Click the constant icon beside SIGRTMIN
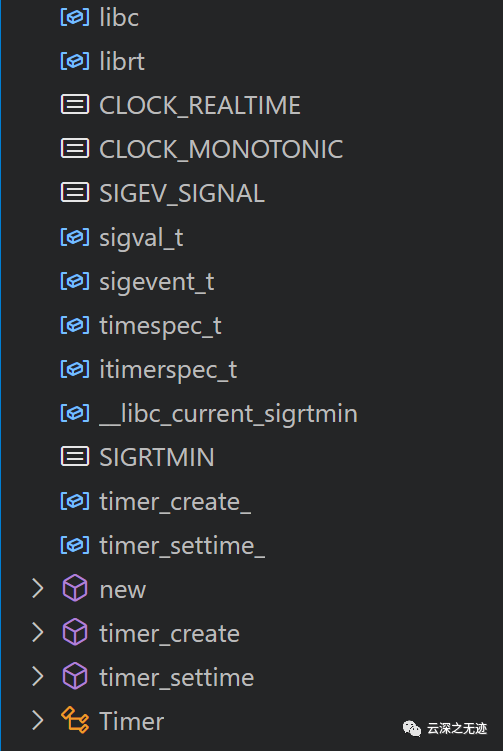The image size is (503, 751). tap(75, 456)
